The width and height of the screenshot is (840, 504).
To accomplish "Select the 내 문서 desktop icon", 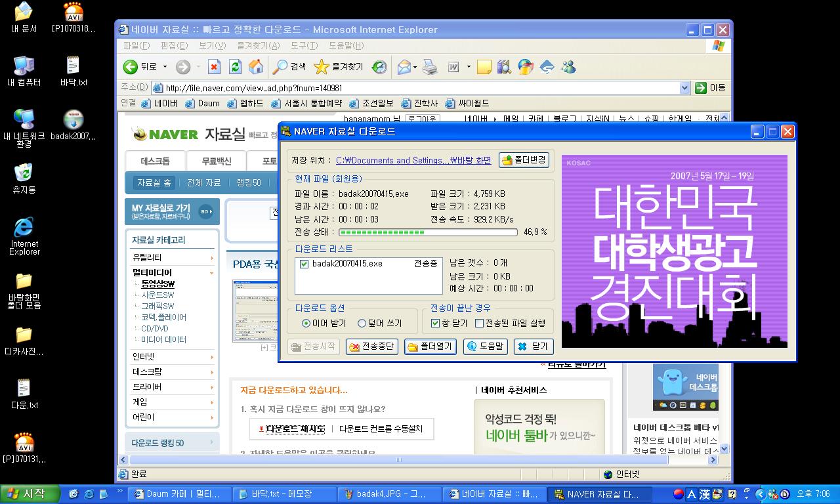I will [24, 17].
